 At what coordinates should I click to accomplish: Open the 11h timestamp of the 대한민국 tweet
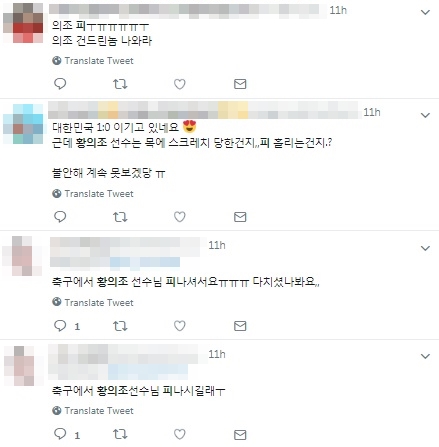click(372, 112)
